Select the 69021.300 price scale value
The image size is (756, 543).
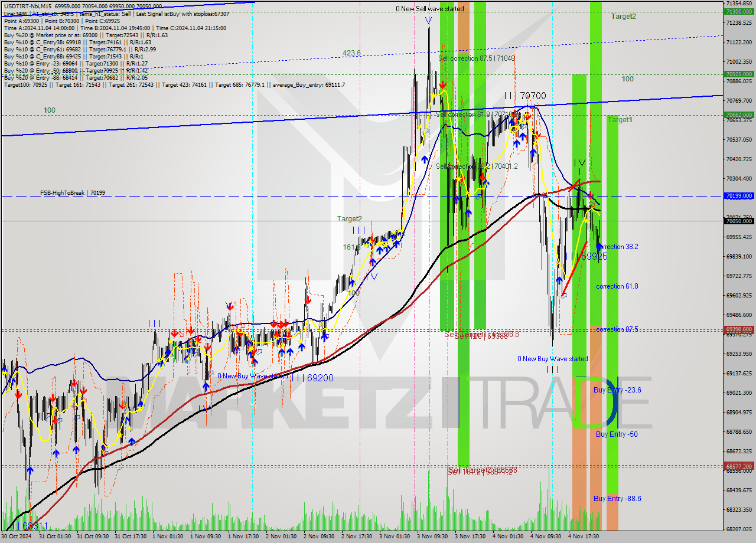(739, 392)
